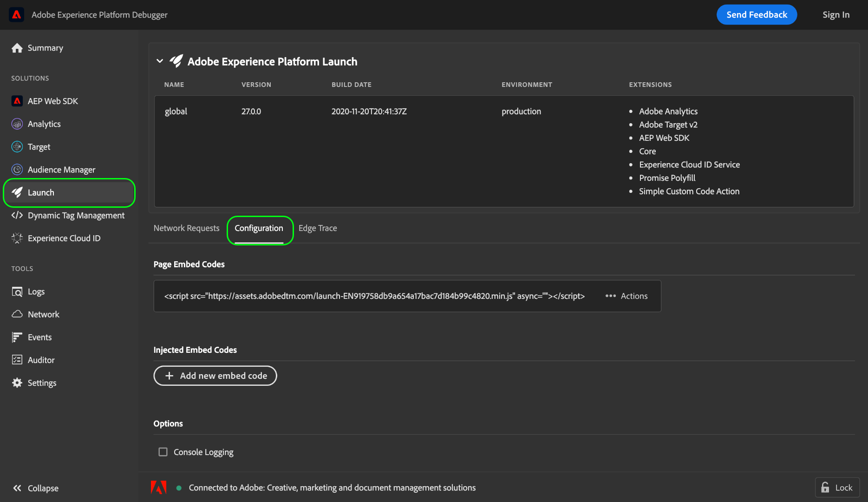
Task: Toggle the Lock button
Action: pos(837,488)
